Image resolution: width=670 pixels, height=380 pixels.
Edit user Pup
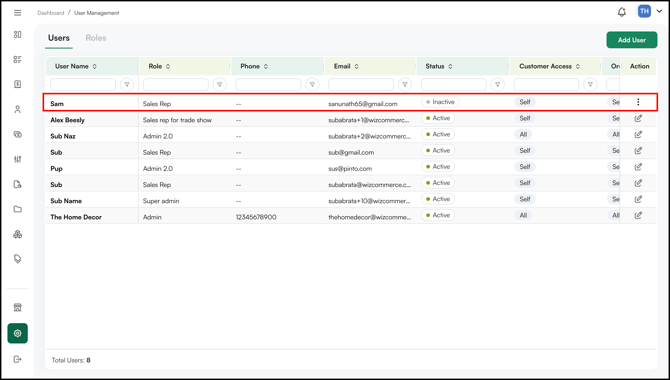pos(638,167)
